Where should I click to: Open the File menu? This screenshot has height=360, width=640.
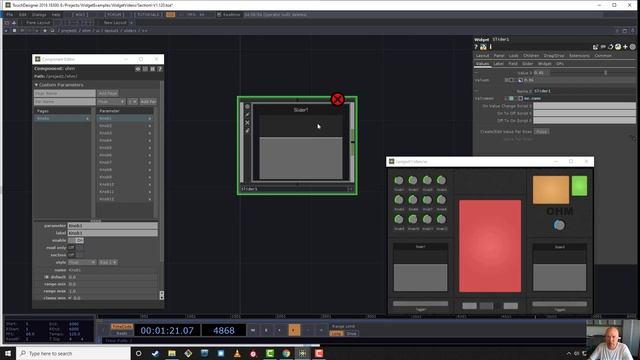[x=9, y=15]
